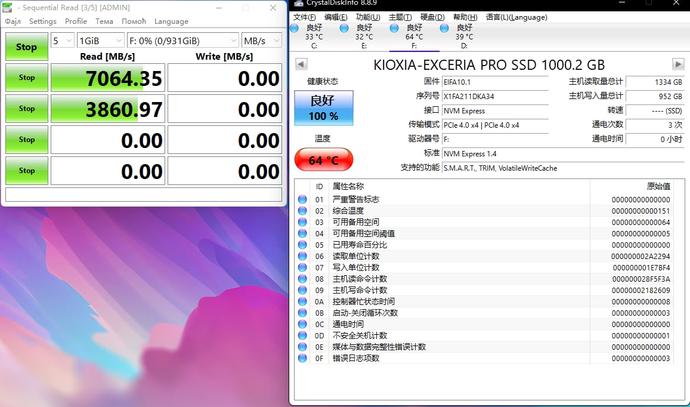The image size is (690, 407).
Task: Go to previous disk with left arrow
Action: [301, 64]
